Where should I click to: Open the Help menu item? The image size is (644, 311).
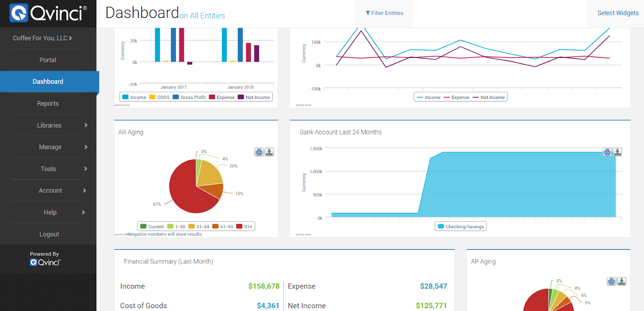point(50,212)
